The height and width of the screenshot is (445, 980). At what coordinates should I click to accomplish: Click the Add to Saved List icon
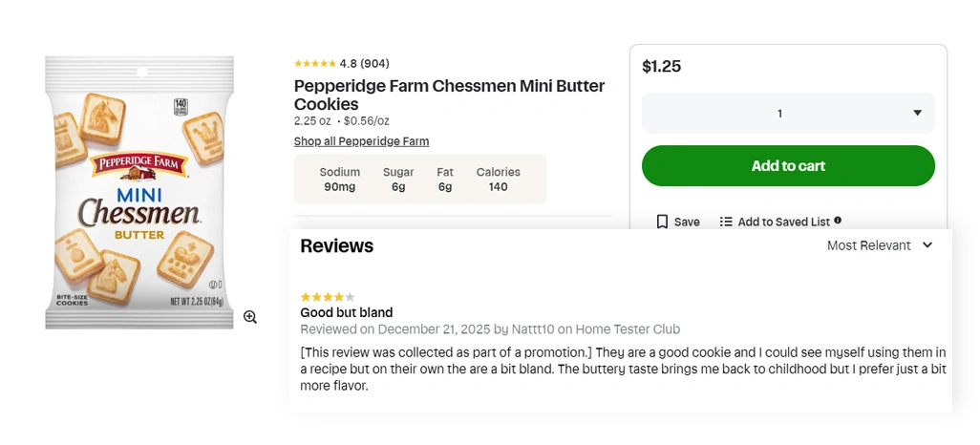click(x=726, y=222)
